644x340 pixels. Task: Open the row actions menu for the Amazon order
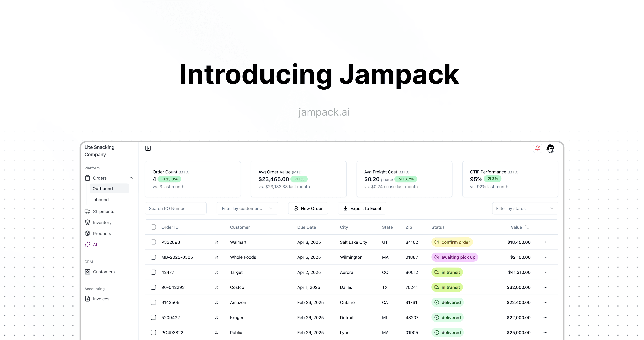546,302
